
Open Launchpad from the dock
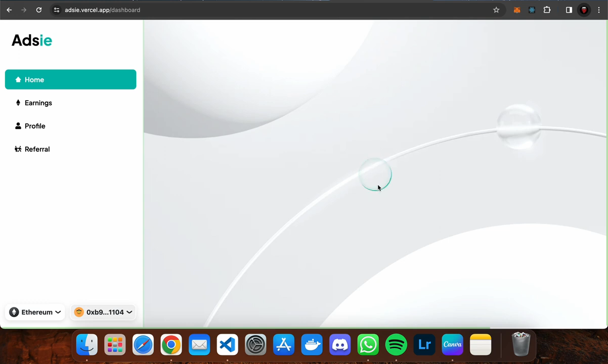(x=115, y=345)
